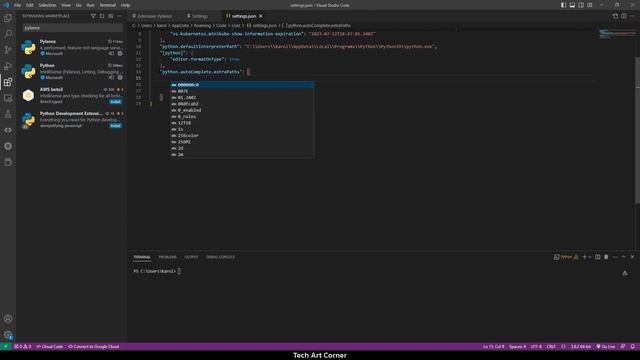The image size is (640, 360).
Task: Close the terminal panel
Action: 632,257
